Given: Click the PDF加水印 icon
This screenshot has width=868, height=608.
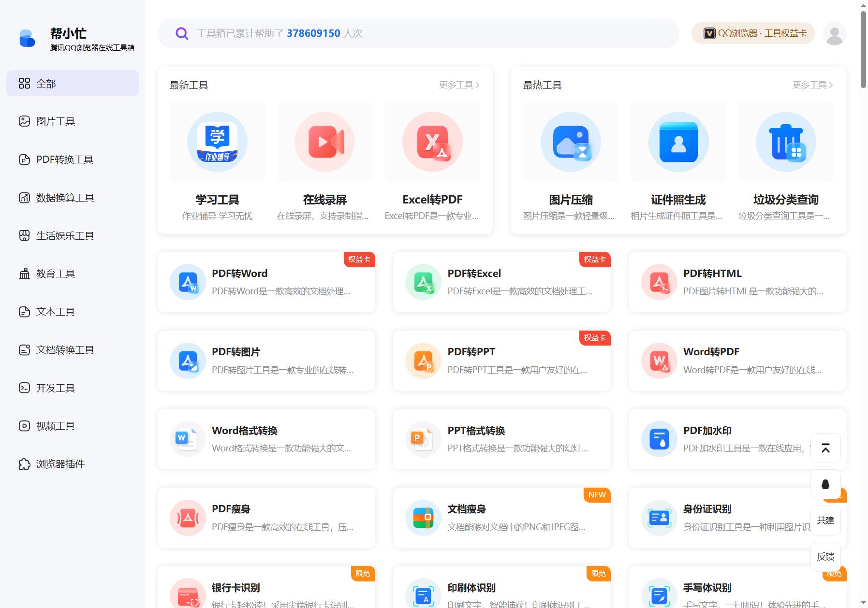Looking at the screenshot, I should tap(659, 439).
